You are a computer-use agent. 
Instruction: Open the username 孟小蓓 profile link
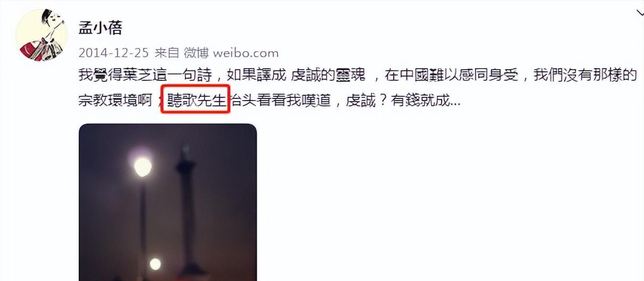pyautogui.click(x=100, y=28)
